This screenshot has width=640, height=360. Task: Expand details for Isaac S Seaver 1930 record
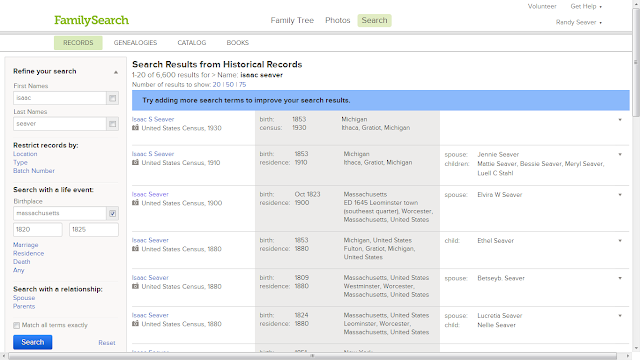click(x=620, y=120)
